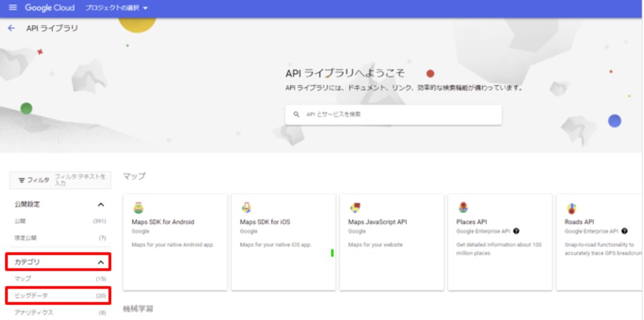Screen dimensions: 644x320
Task: Open the Roads API title
Action: (579, 222)
